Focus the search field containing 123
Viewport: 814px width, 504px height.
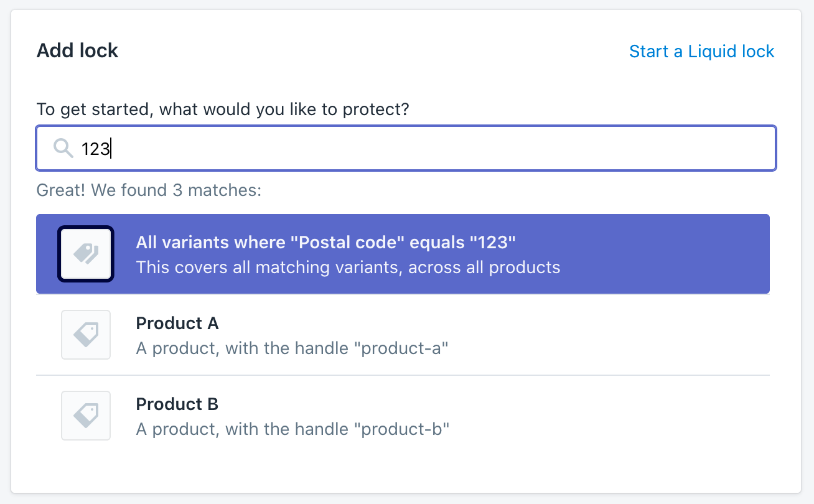(x=405, y=148)
